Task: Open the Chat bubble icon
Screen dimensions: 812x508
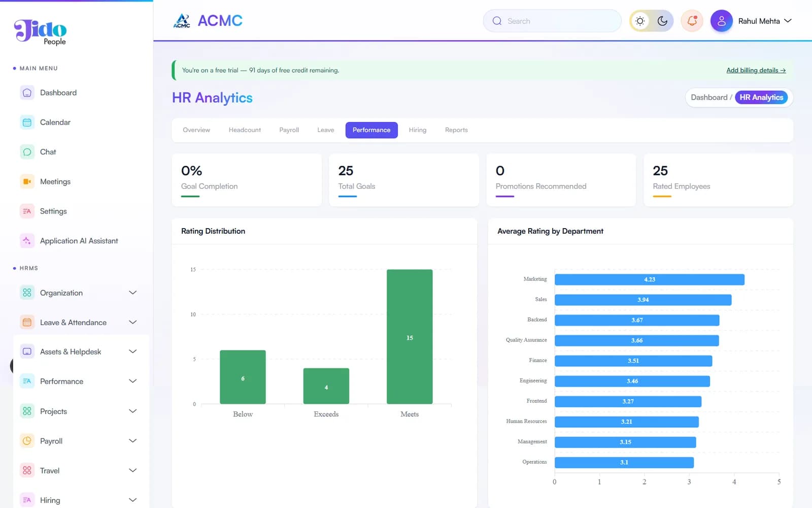Action: pos(27,152)
